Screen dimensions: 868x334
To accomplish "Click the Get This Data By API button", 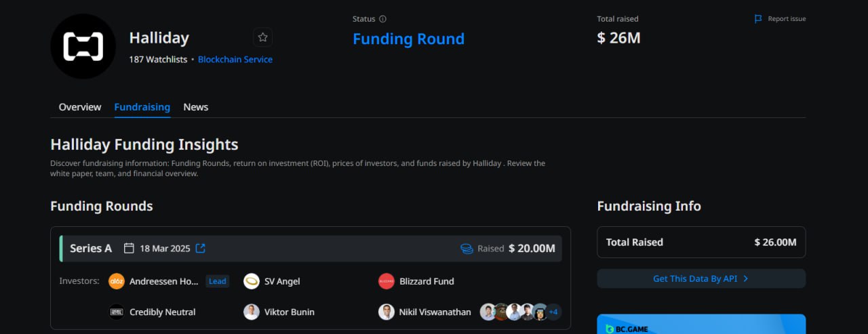I will tap(701, 278).
